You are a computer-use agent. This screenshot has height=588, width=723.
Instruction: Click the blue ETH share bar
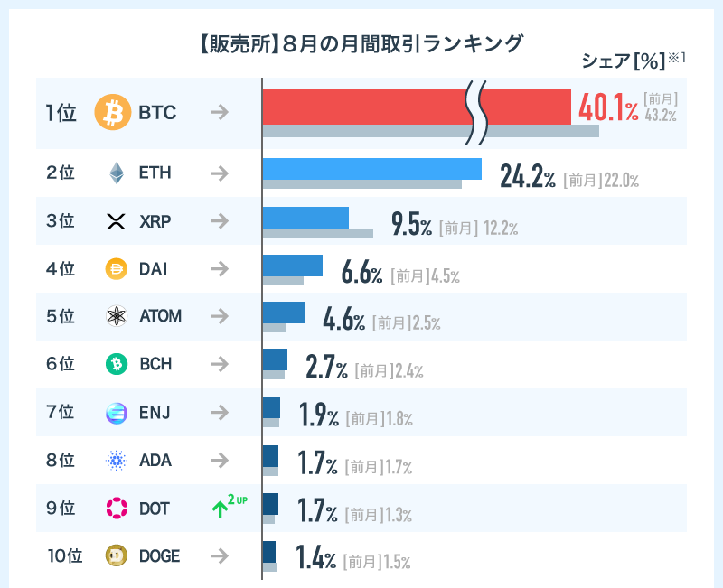point(371,168)
